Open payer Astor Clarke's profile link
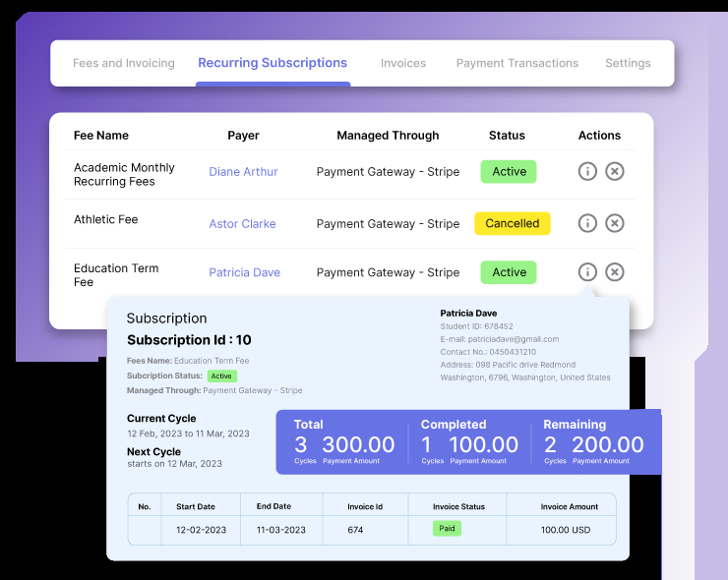 click(x=242, y=224)
